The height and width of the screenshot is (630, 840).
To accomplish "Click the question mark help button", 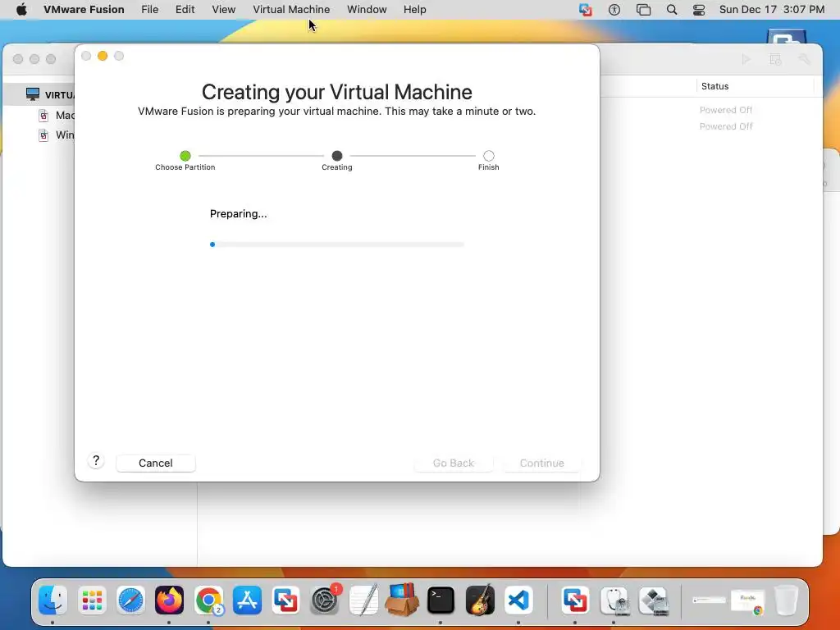I will point(96,461).
